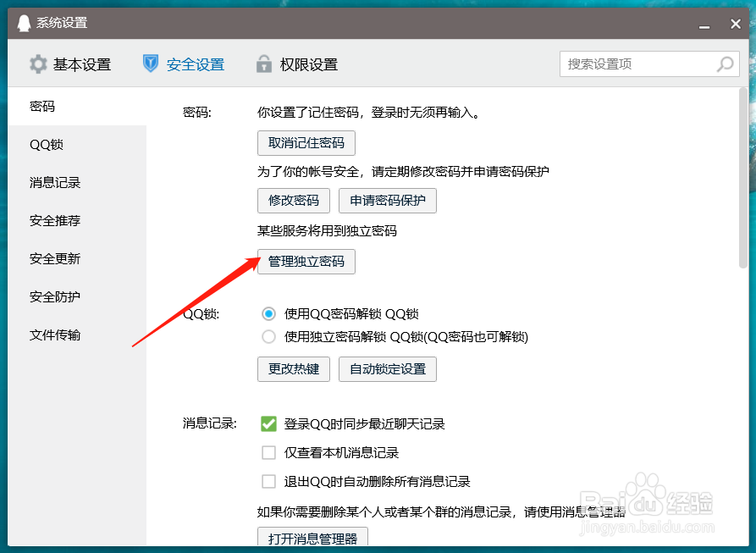Select 安全更新 in the left sidebar
756x553 pixels.
click(77, 259)
